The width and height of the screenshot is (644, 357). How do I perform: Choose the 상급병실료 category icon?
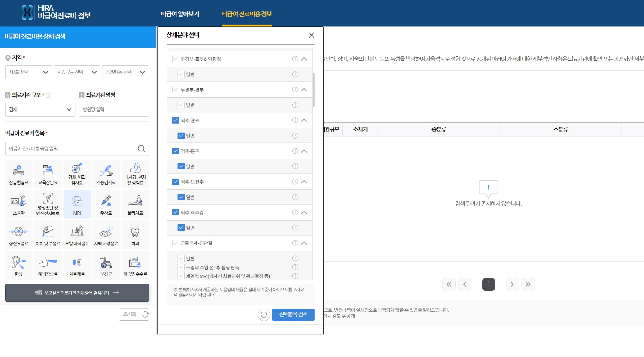[x=18, y=173]
